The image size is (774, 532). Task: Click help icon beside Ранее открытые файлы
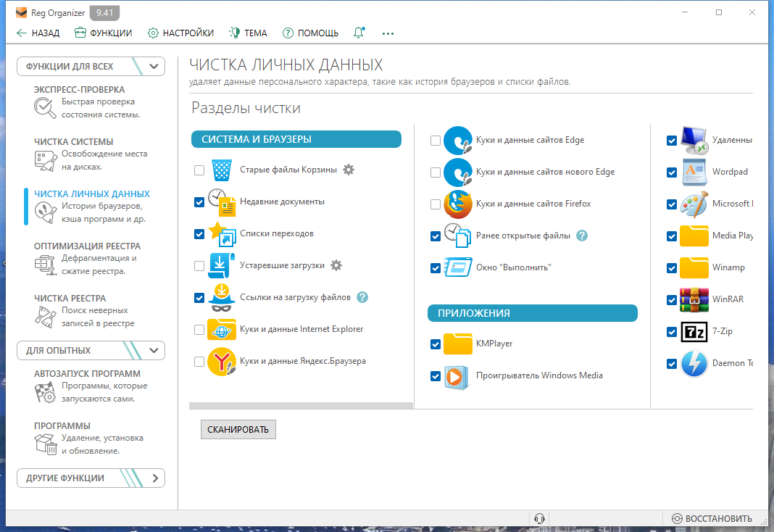click(x=582, y=236)
